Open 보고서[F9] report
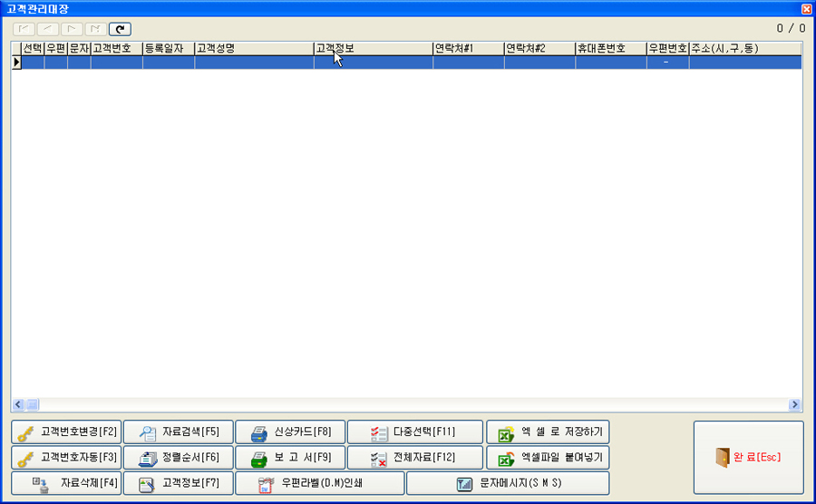The width and height of the screenshot is (816, 504). [x=290, y=457]
